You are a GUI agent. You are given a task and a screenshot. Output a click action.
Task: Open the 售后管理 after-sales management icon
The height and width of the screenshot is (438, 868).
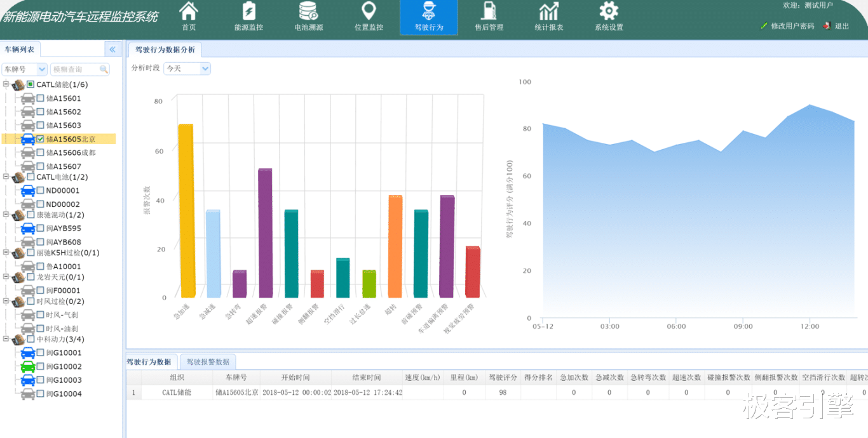pos(489,11)
